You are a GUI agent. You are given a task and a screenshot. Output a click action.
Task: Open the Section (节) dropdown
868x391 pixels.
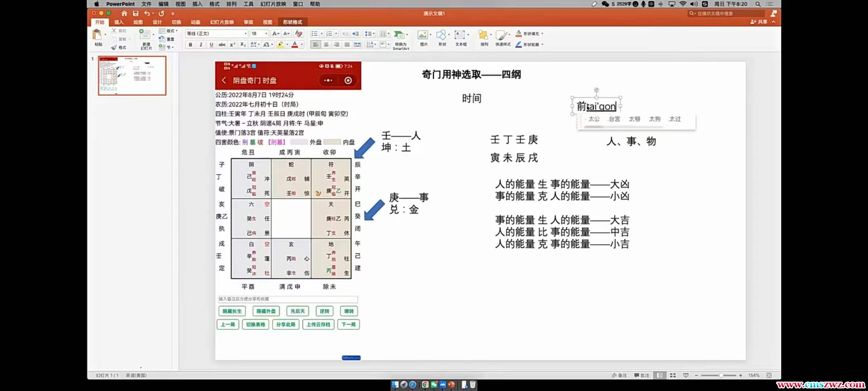[x=166, y=47]
